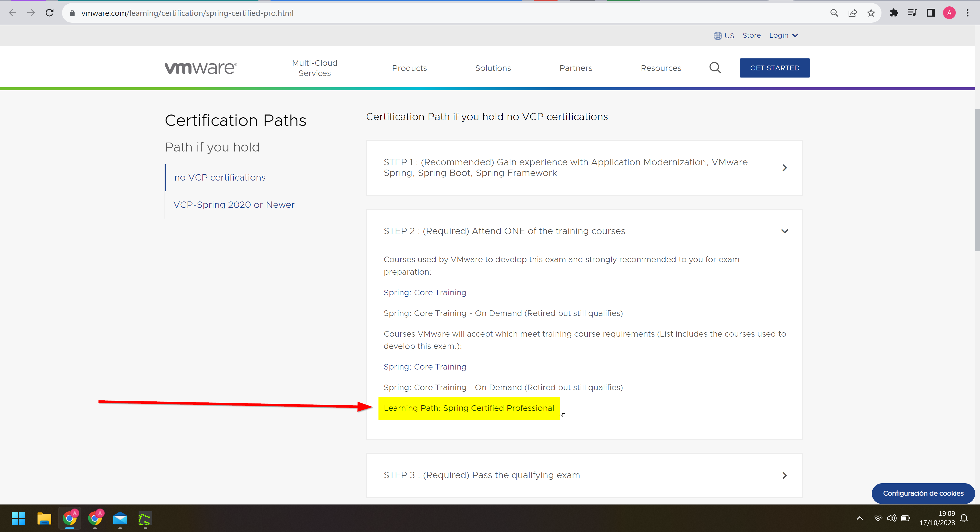Bookmark this page with the star icon
The image size is (980, 532).
(871, 13)
